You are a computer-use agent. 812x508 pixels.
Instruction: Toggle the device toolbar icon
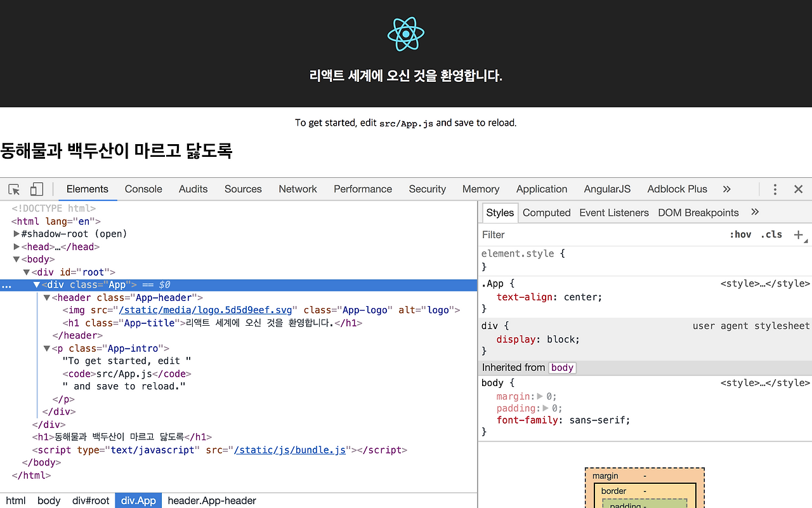[37, 189]
